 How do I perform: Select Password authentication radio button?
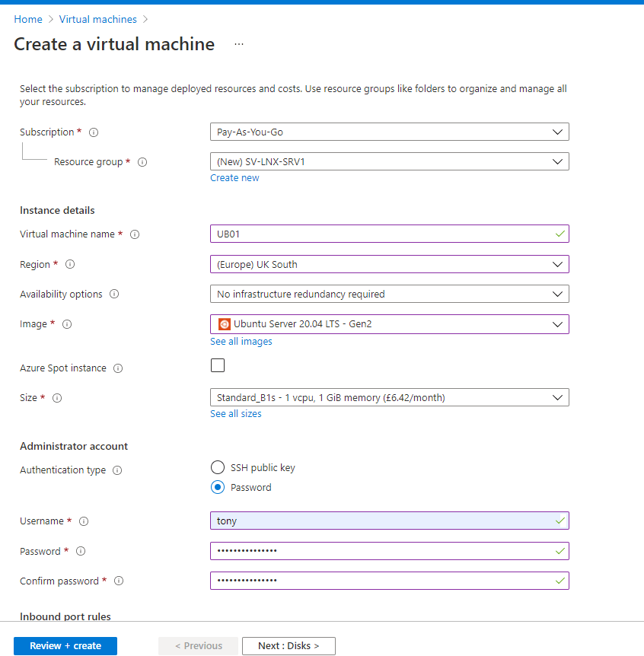[x=218, y=487]
